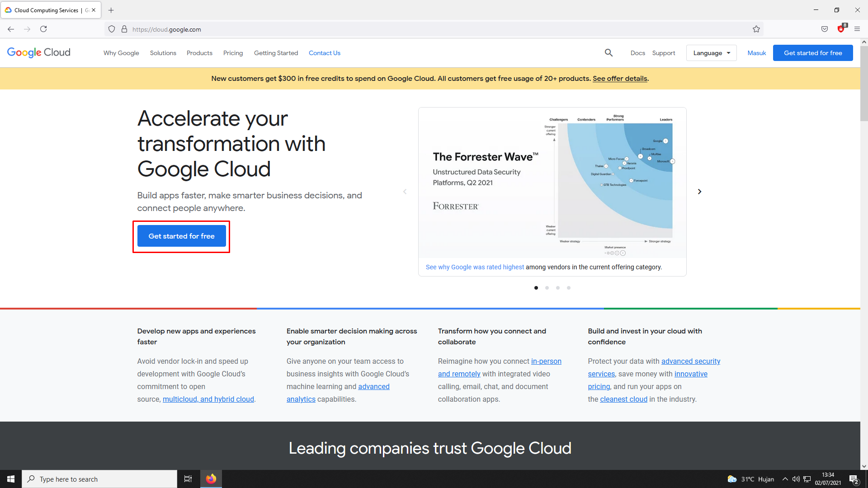Click the Google Cloud search magnifier icon
868x488 pixels.
[x=609, y=53]
